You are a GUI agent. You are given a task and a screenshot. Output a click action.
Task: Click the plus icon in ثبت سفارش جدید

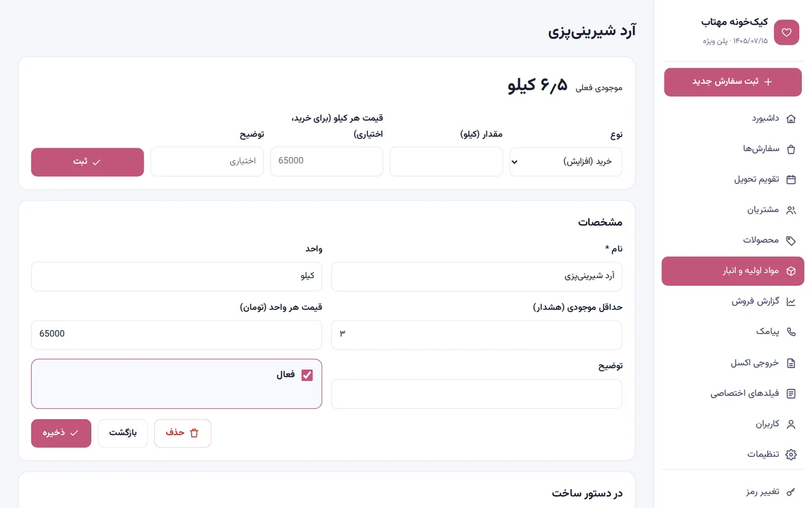point(768,82)
